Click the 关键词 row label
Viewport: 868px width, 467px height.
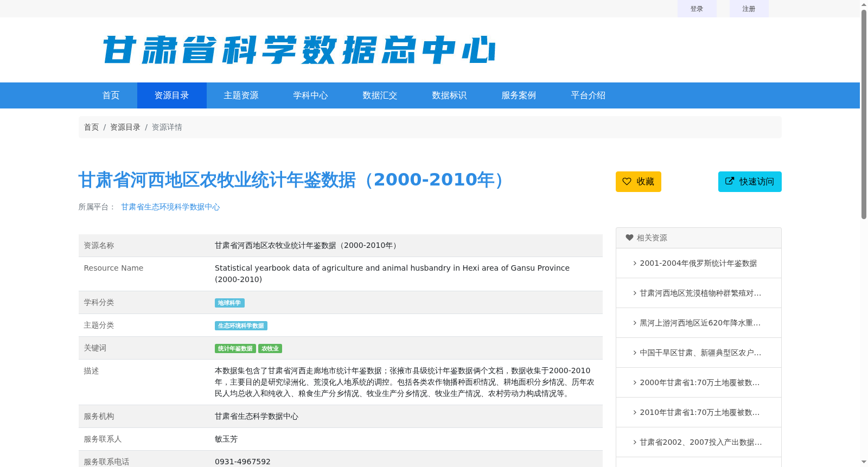tap(95, 348)
